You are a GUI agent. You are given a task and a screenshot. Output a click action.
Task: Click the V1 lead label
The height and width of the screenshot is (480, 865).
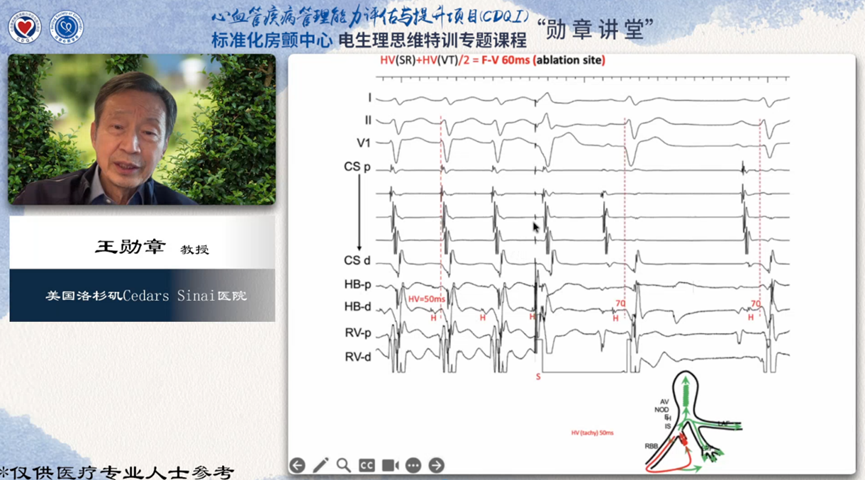364,143
